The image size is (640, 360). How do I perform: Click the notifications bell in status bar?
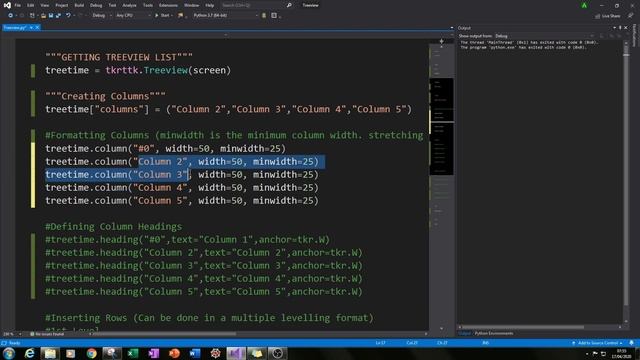(x=632, y=343)
